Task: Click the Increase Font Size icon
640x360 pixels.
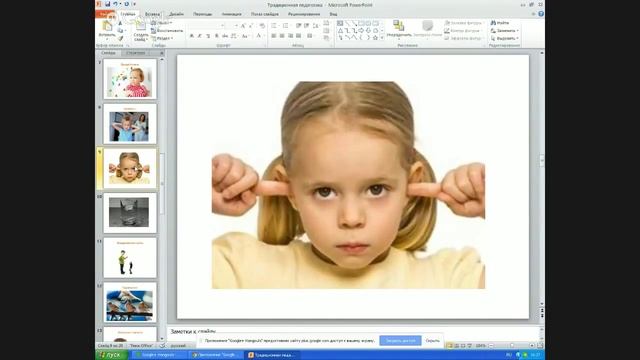Action: point(243,26)
